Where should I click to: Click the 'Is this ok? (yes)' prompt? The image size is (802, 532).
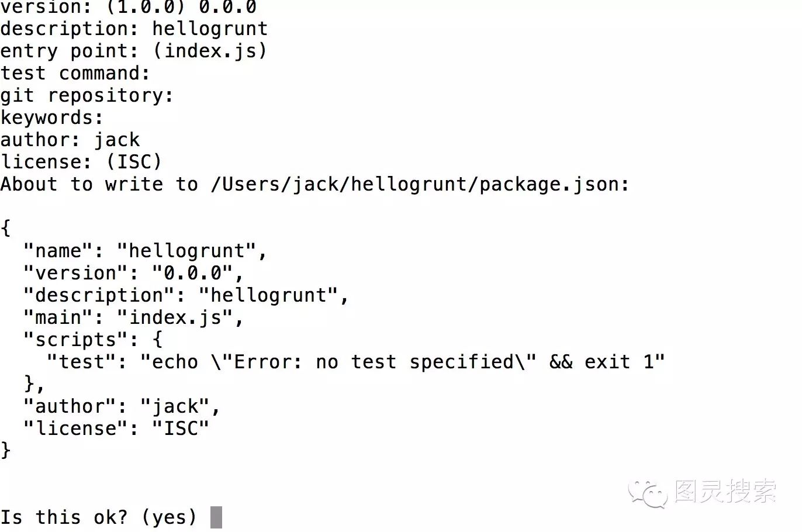[x=98, y=517]
